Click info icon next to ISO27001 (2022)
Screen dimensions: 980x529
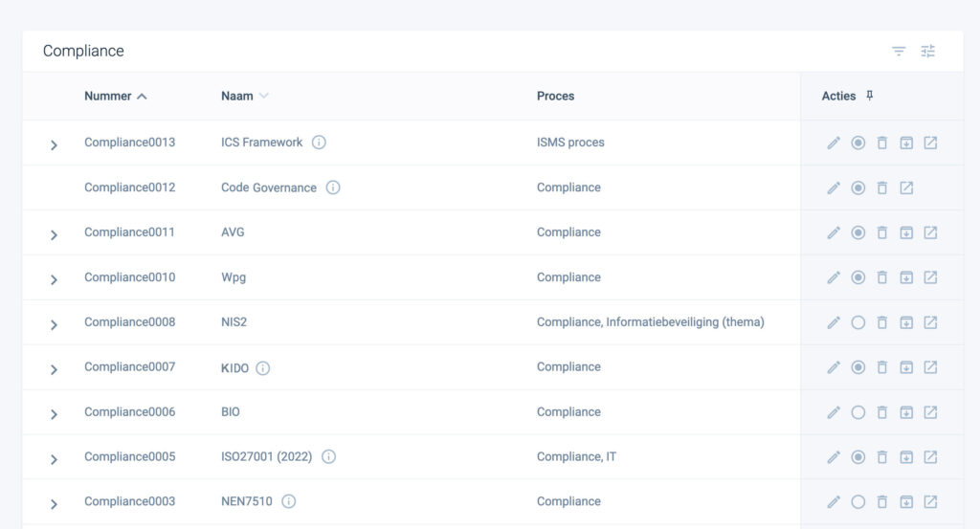[x=328, y=457]
